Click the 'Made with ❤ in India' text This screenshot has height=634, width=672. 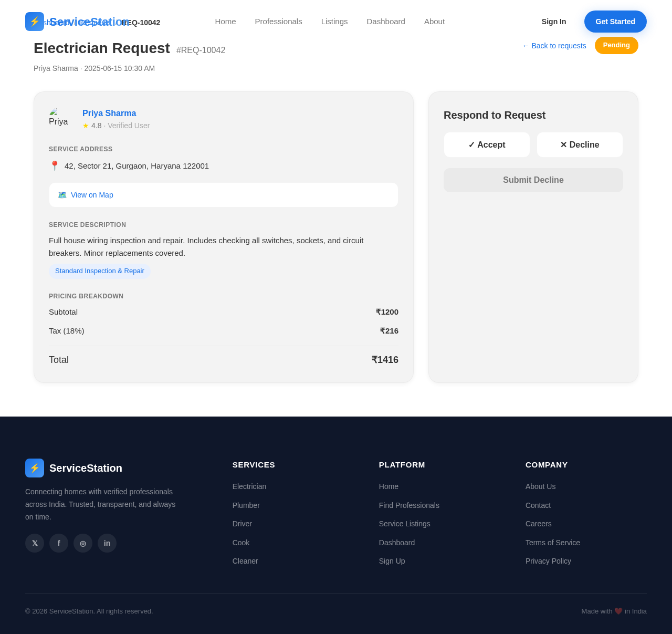614,611
